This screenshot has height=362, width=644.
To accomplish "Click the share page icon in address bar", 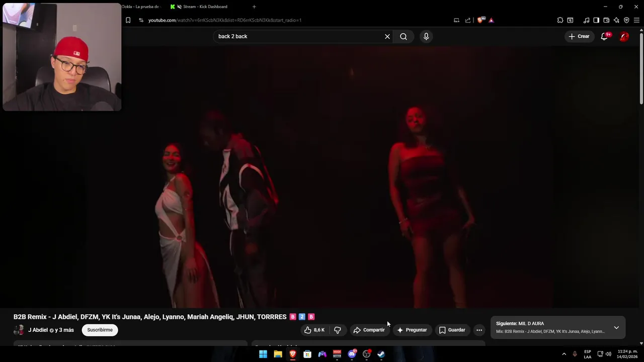I will click(x=468, y=20).
